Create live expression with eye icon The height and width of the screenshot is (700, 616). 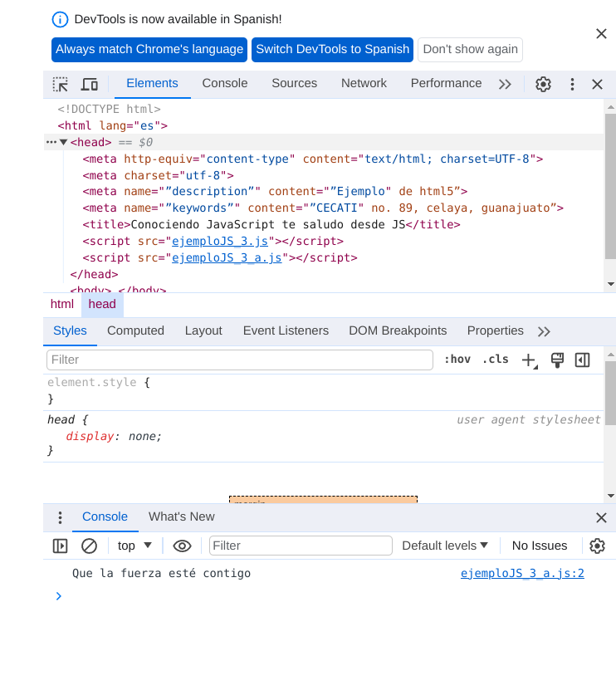pos(182,546)
